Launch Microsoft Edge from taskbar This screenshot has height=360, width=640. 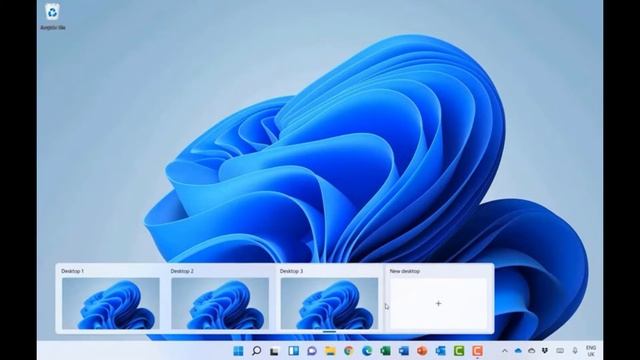[x=367, y=351]
